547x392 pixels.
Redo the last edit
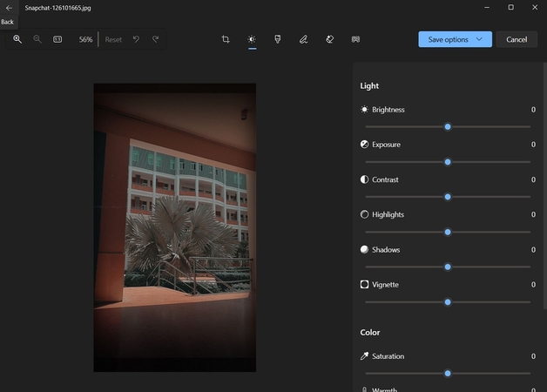pos(156,39)
